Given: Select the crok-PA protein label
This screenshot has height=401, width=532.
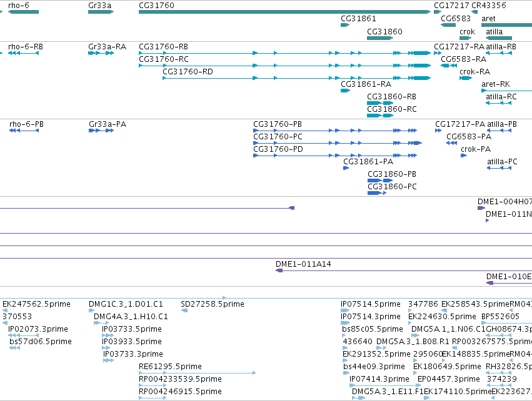Looking at the screenshot, I should 476,149.
